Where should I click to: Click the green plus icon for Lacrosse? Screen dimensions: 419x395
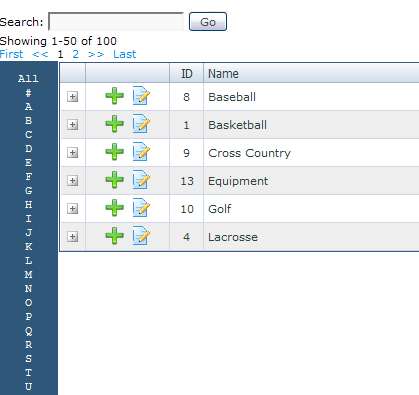point(114,236)
